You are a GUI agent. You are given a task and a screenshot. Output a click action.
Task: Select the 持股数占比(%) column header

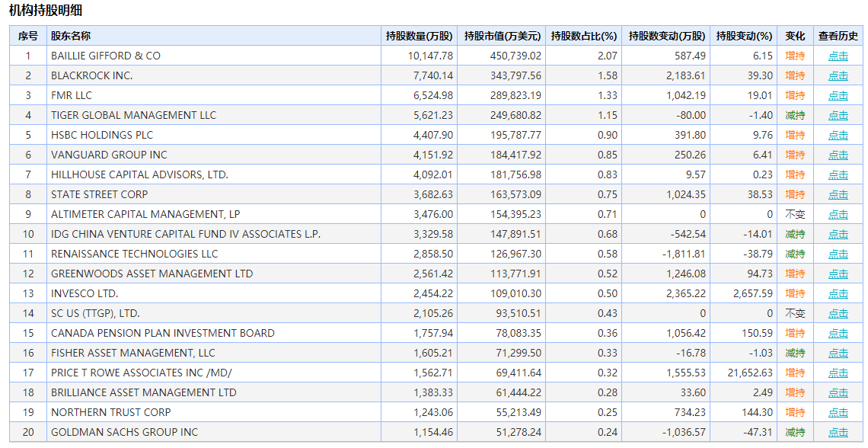584,36
